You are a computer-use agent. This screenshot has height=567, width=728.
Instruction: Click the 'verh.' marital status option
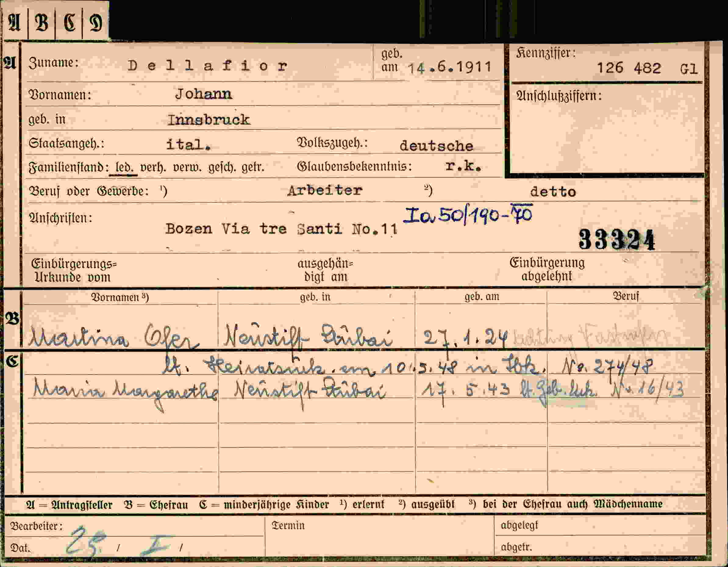[153, 167]
